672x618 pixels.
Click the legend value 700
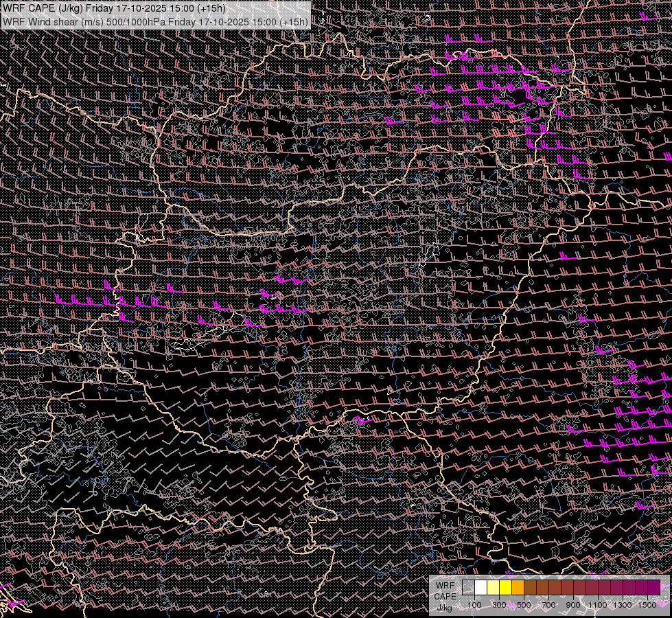548,605
